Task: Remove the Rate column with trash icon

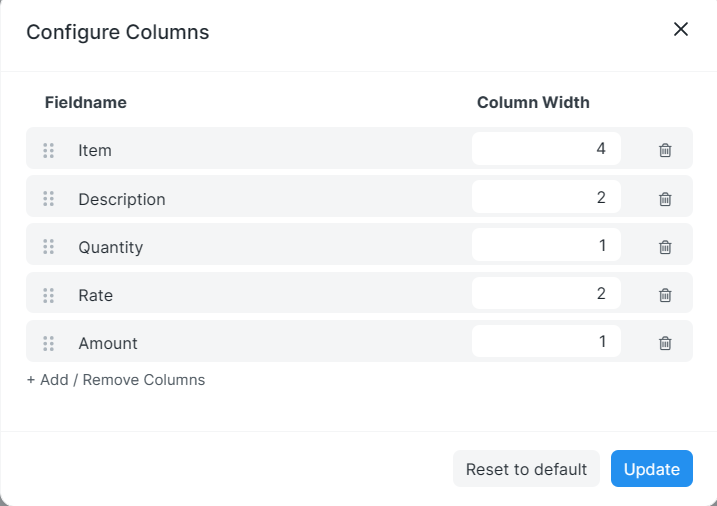Action: tap(665, 295)
